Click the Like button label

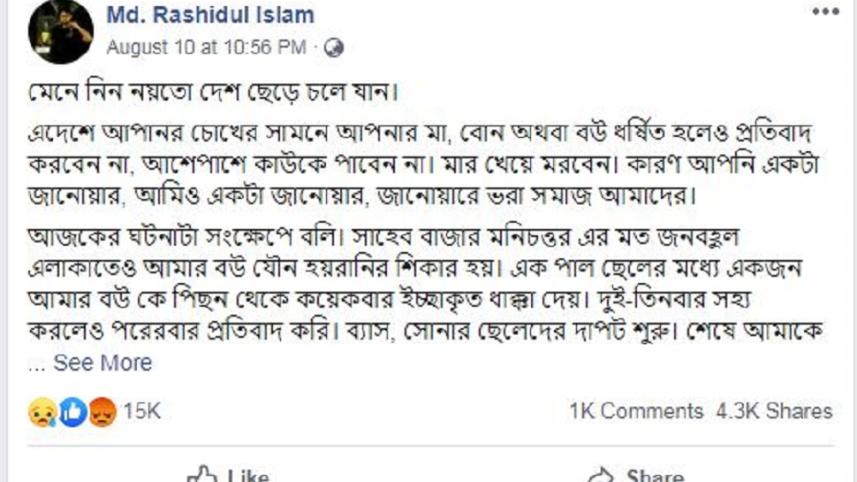click(x=248, y=475)
